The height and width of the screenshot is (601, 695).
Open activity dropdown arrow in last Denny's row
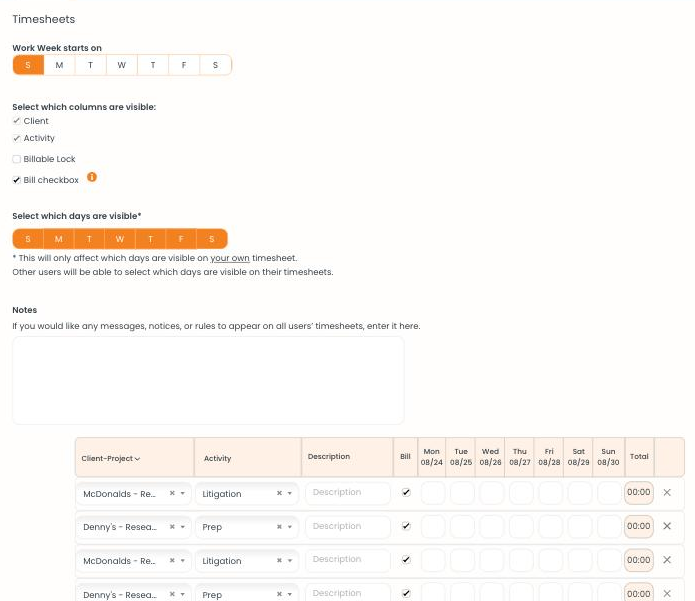290,594
